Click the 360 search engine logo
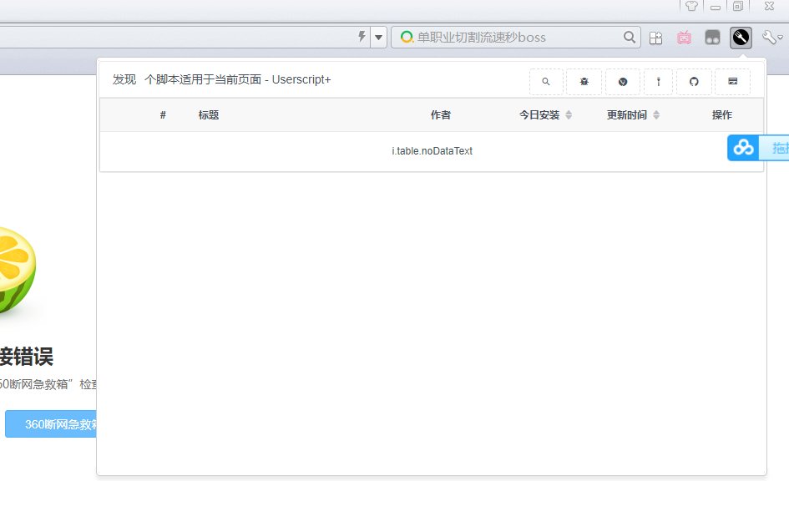The width and height of the screenshot is (789, 532). pyautogui.click(x=406, y=37)
